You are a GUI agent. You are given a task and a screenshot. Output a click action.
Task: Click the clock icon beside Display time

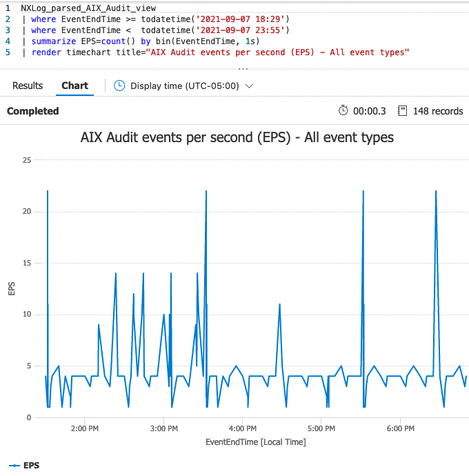(x=119, y=86)
